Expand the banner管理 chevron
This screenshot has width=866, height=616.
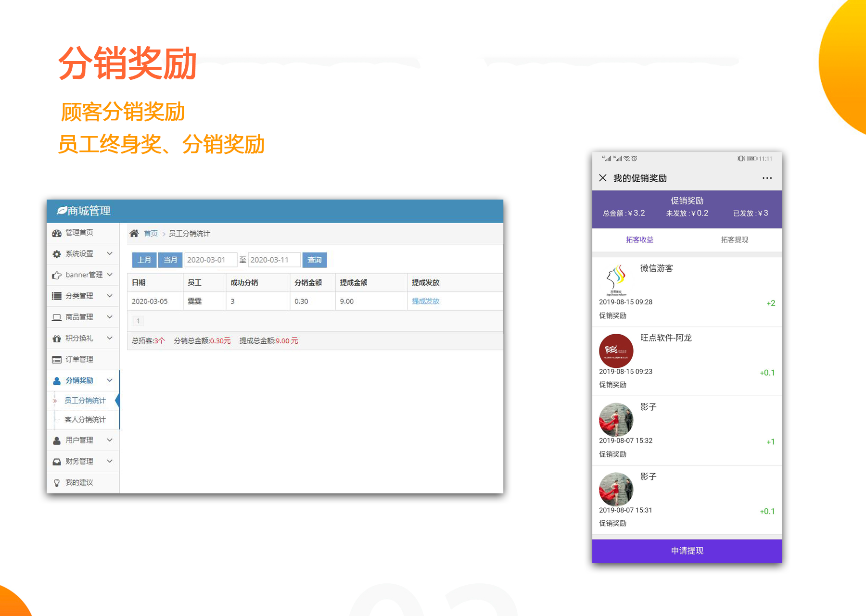tap(110, 275)
